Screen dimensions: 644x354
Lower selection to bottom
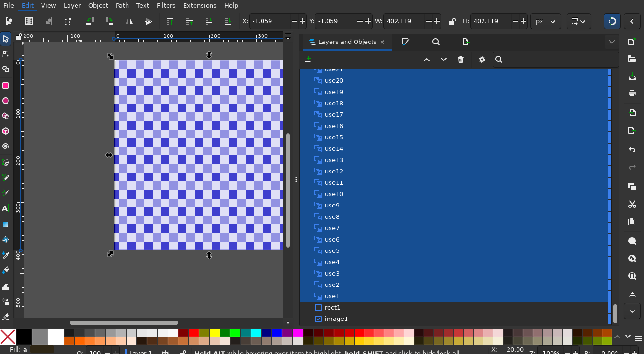229,21
